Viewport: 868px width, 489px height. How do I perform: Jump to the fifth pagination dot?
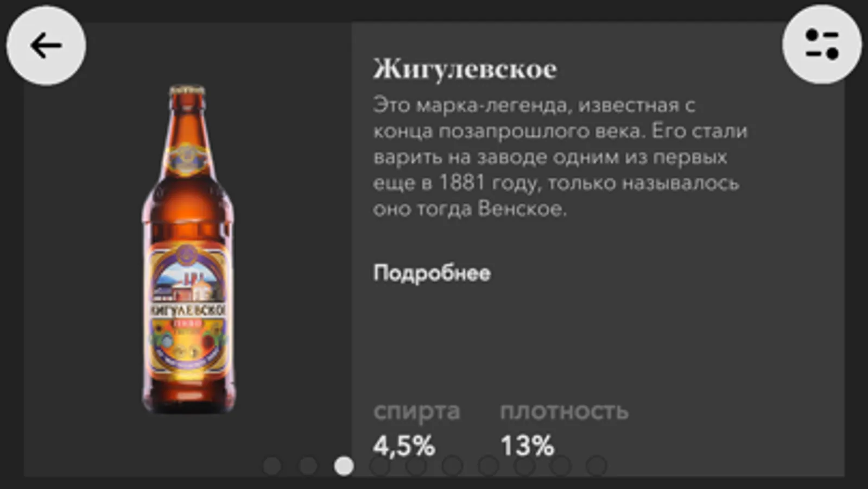pos(416,466)
